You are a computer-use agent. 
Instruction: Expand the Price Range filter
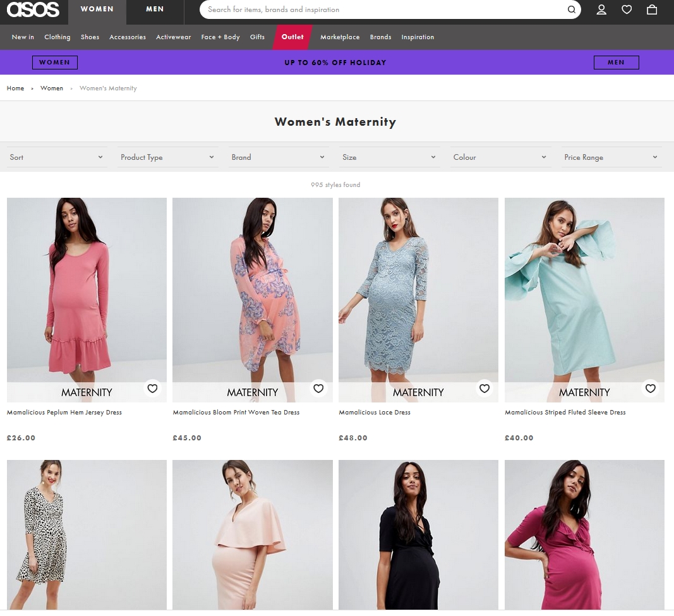[611, 157]
